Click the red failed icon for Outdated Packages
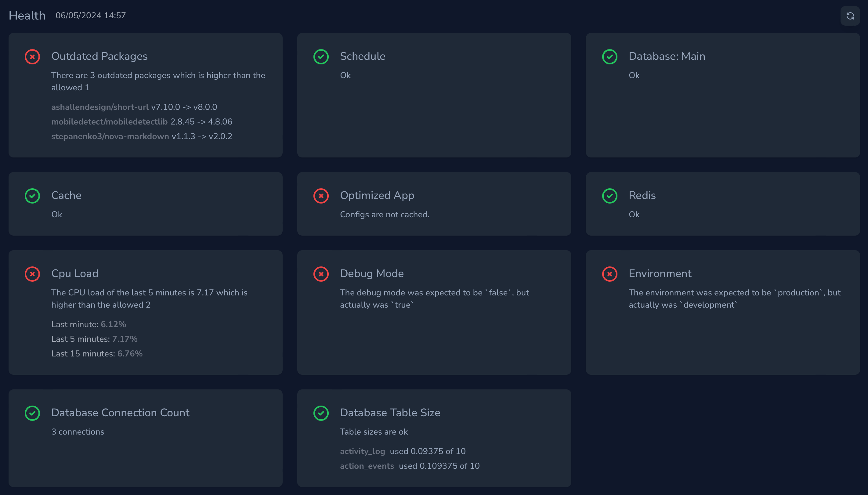 (32, 57)
